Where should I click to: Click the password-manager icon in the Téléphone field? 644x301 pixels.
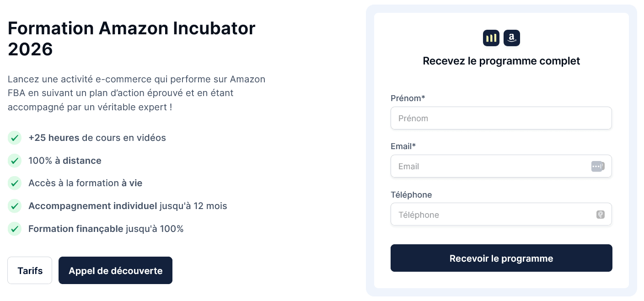pos(601,215)
